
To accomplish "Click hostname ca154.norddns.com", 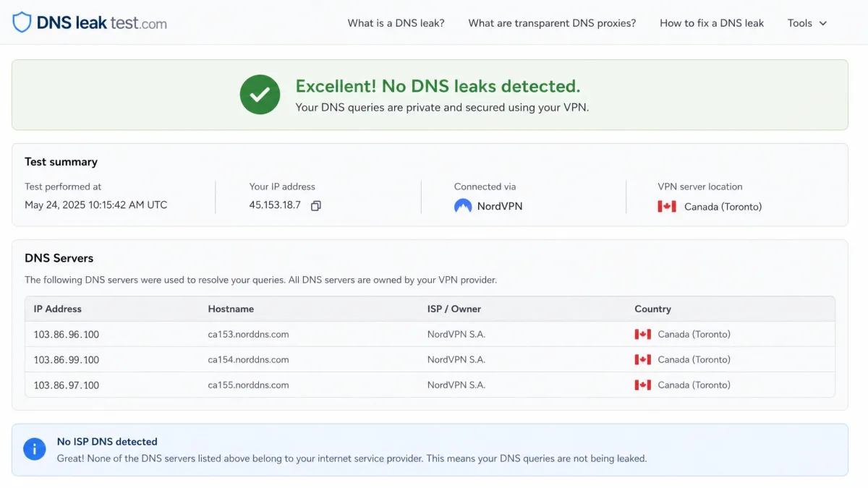I will 248,360.
